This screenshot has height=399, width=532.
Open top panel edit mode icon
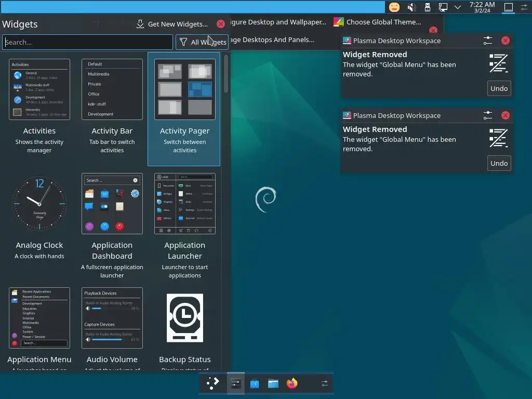pos(524,7)
